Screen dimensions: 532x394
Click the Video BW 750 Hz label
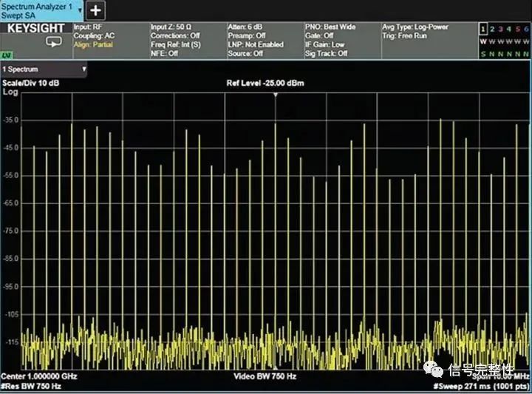[x=264, y=376]
